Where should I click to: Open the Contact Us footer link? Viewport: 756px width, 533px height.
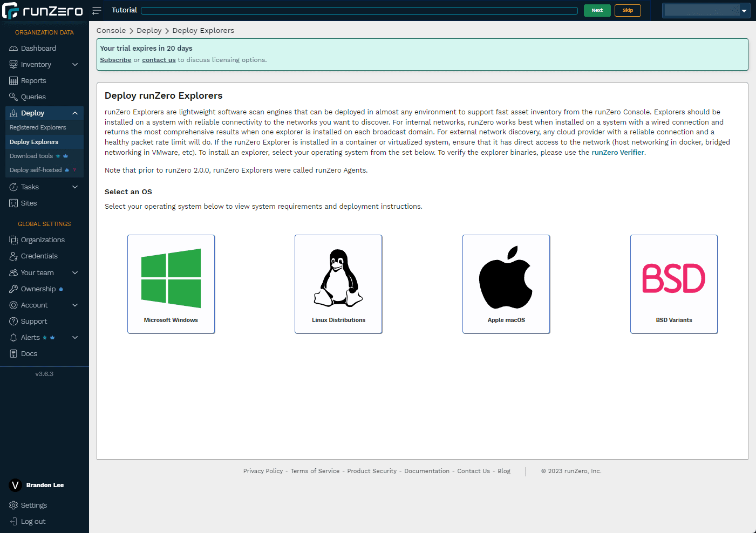(474, 471)
